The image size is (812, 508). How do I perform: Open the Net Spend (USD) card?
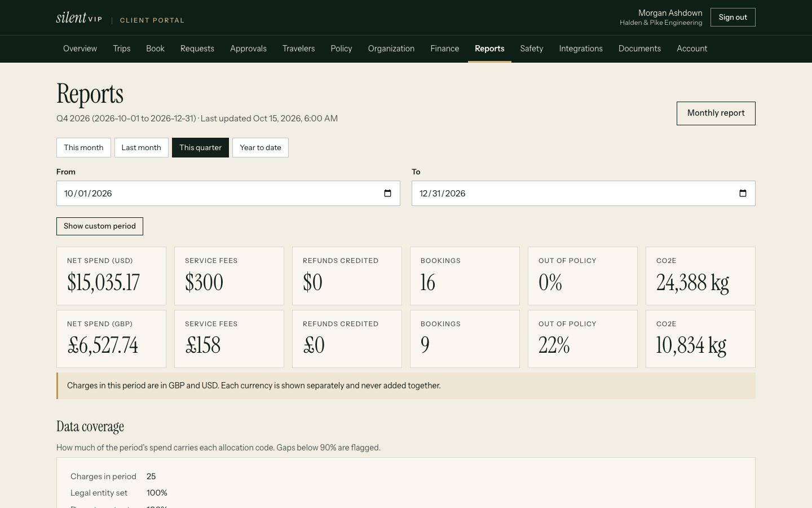tap(111, 276)
